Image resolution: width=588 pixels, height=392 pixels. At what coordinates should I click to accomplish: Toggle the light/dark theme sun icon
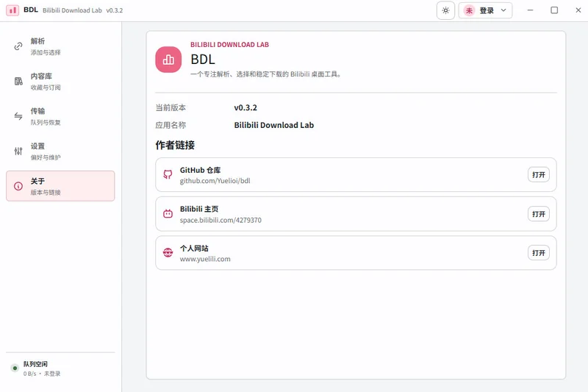click(445, 10)
